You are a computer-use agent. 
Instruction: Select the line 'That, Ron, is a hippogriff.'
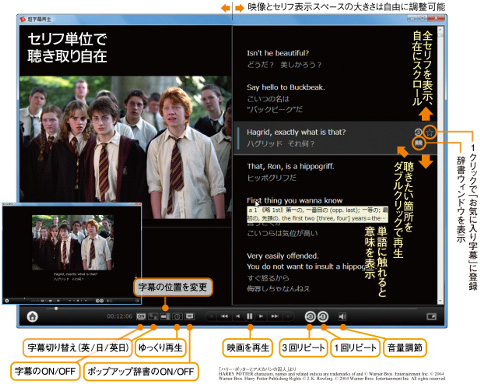tap(290, 166)
